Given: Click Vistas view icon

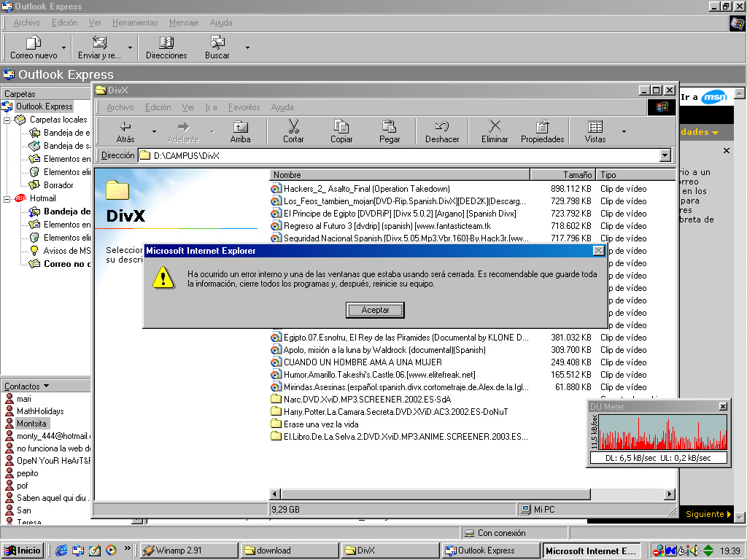Looking at the screenshot, I should 595,127.
